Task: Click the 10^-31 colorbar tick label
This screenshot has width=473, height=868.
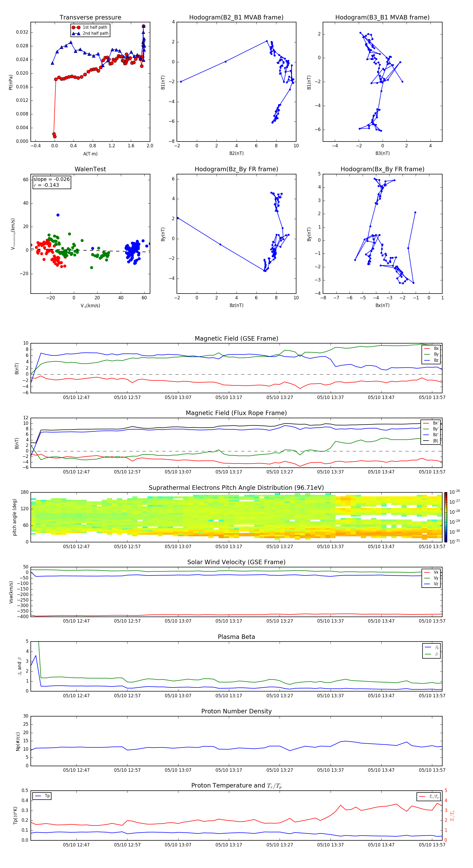Action: [455, 542]
